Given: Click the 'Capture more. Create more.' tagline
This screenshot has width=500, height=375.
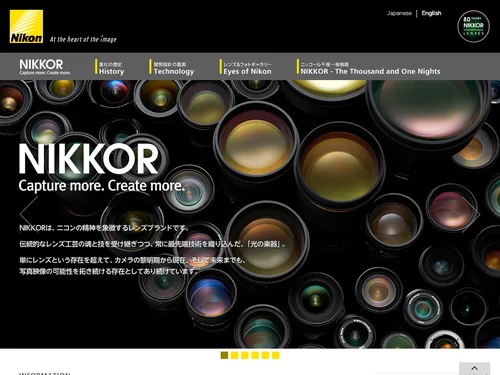Looking at the screenshot, I should 101,186.
